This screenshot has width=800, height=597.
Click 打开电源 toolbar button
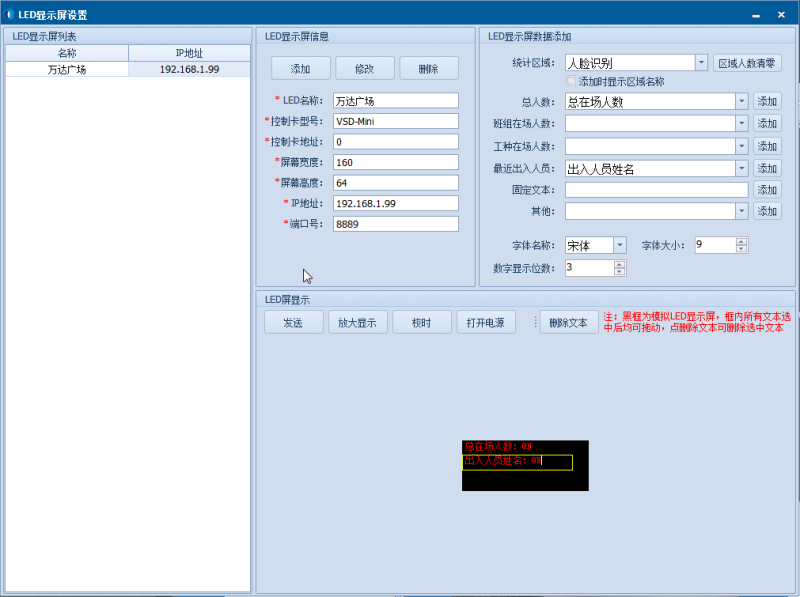[x=486, y=322]
